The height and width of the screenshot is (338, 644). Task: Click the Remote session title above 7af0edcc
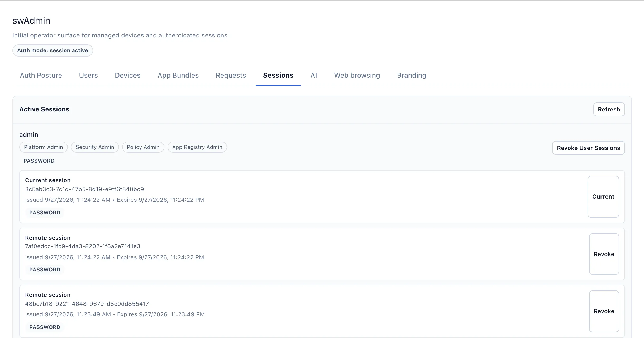point(48,238)
